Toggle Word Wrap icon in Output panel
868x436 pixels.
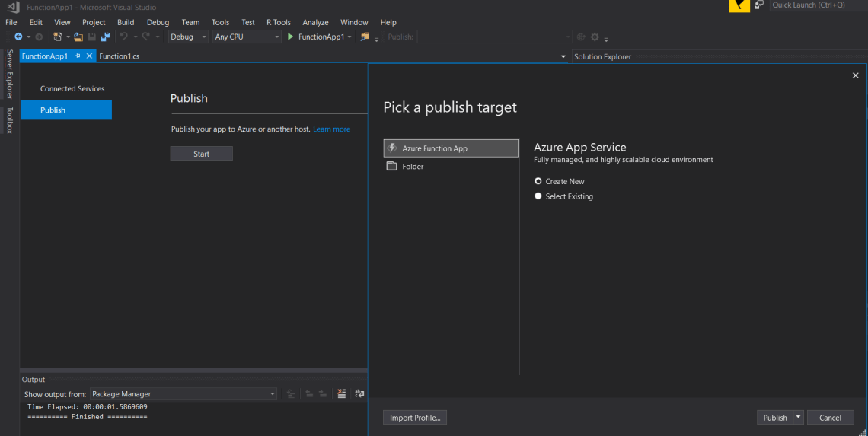[x=359, y=393]
